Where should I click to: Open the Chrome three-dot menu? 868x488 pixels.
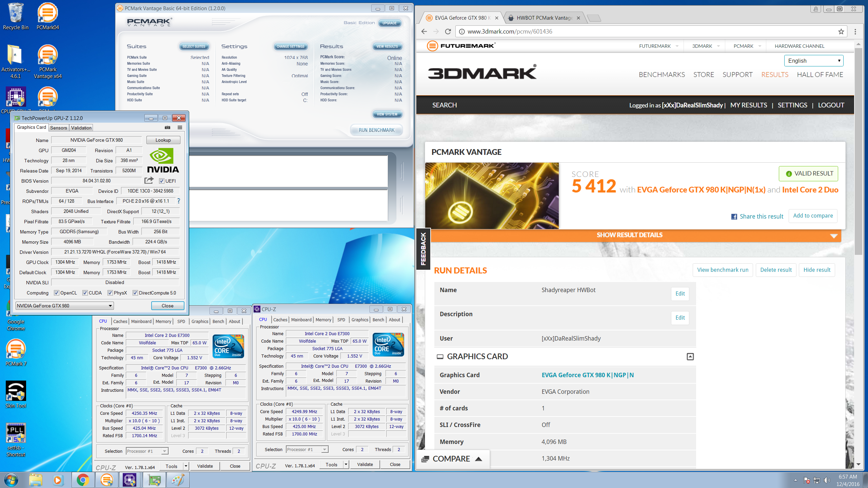coord(855,32)
